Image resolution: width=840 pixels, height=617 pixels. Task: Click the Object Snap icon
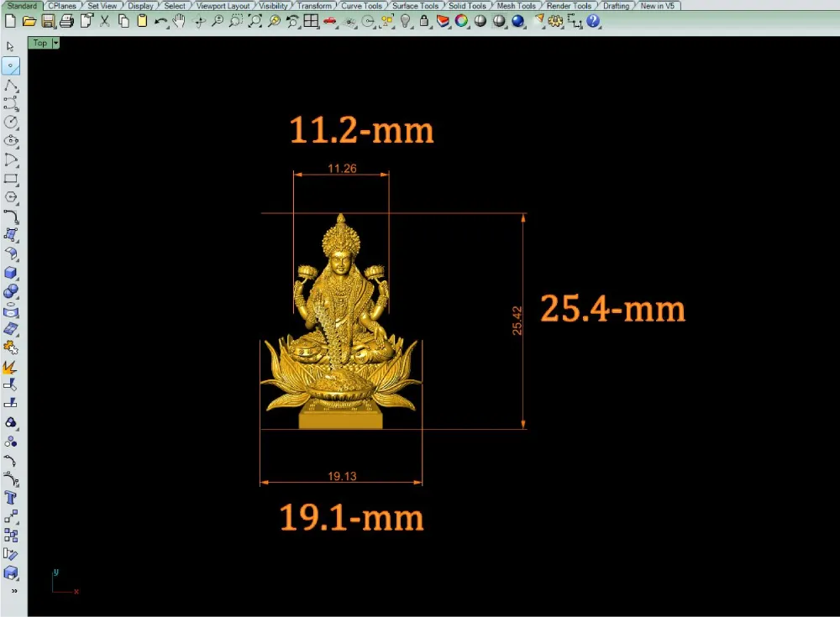(368, 22)
